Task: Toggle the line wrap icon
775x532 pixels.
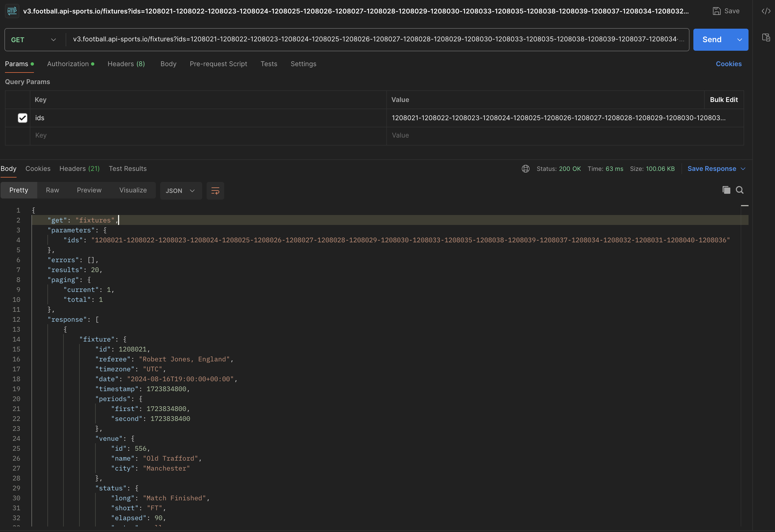Action: (x=215, y=191)
